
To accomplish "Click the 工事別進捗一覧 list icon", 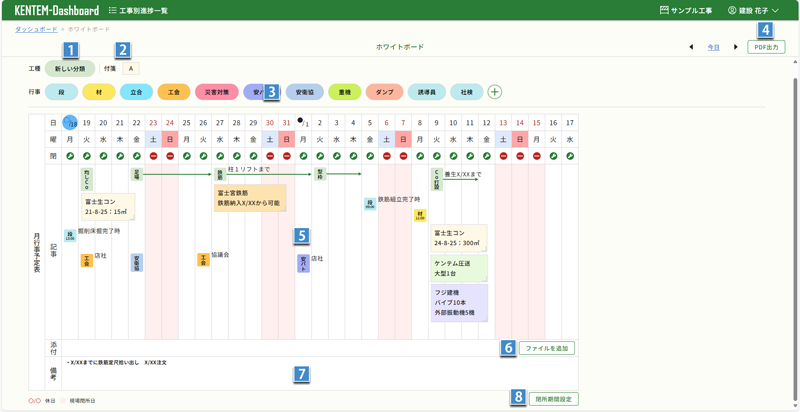I will pyautogui.click(x=113, y=10).
